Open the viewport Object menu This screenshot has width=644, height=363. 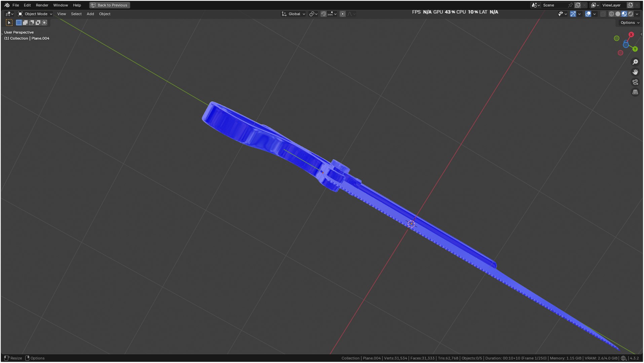(x=105, y=14)
